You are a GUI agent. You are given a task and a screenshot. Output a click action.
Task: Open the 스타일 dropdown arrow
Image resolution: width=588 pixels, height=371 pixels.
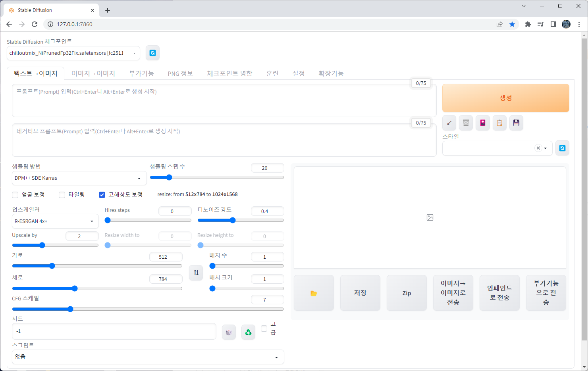(x=546, y=148)
